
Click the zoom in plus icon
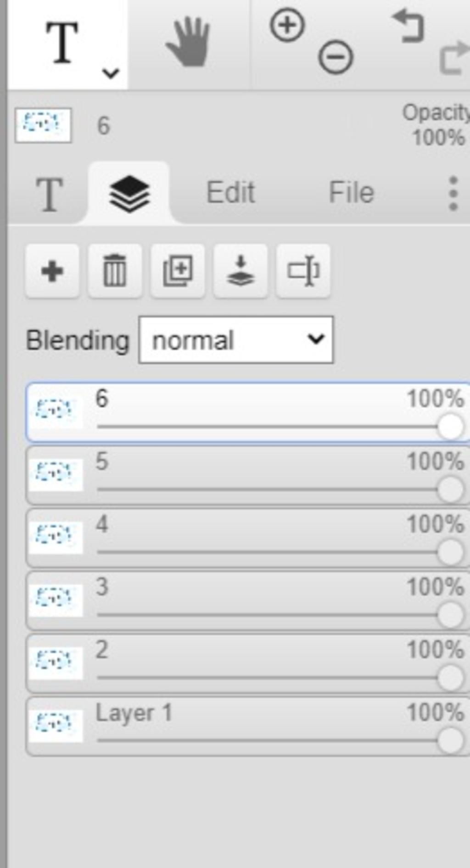pos(287,26)
